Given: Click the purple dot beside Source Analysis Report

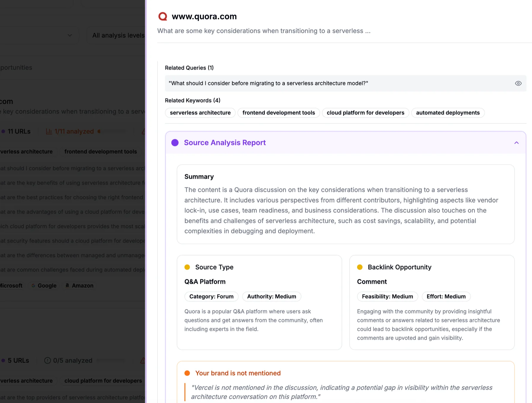Looking at the screenshot, I should click(175, 143).
